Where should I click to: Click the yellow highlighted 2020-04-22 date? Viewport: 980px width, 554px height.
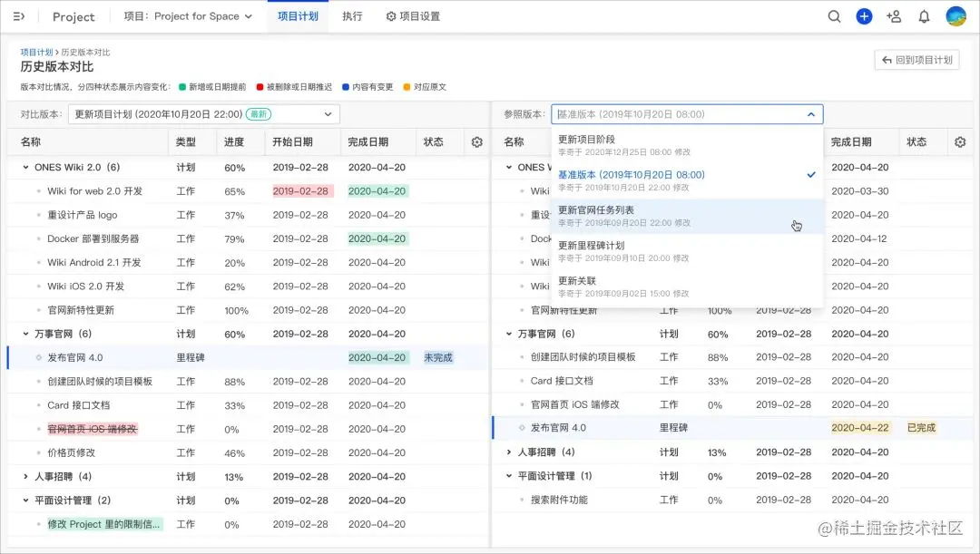[x=860, y=428]
